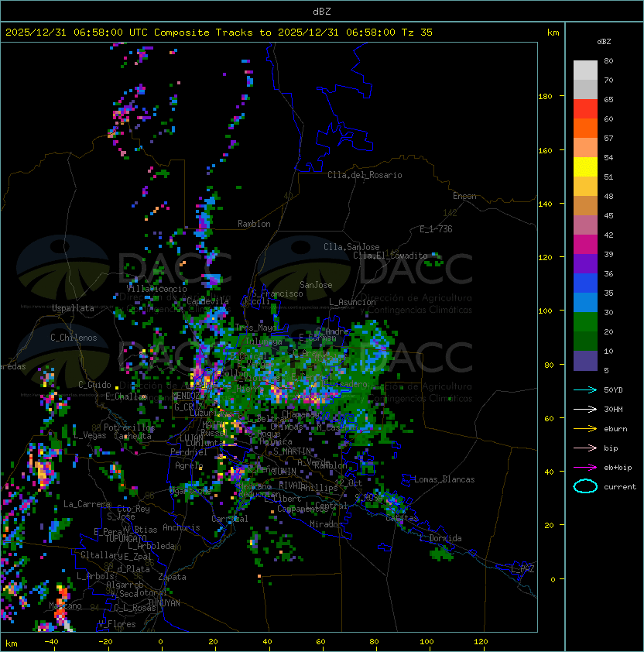Screen dimensions: 644x652
Task: Click the 'TUPUNGATO' map label
Action: click(125, 539)
